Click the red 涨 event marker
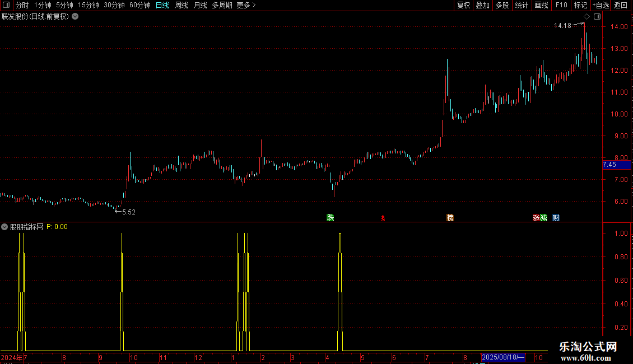 click(x=536, y=217)
